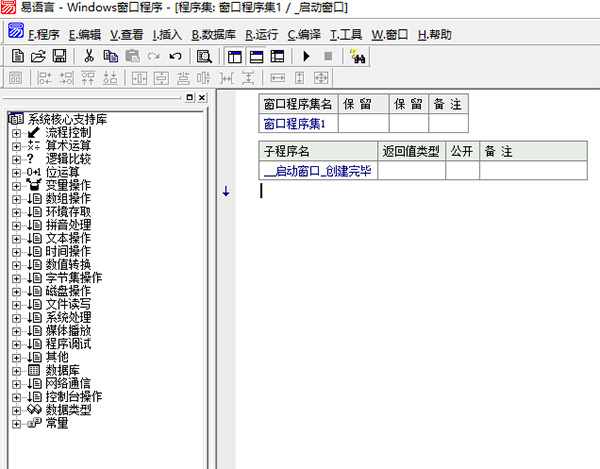Image resolution: width=600 pixels, height=469 pixels.
Task: Stop program with square stop icon
Action: pos(328,57)
